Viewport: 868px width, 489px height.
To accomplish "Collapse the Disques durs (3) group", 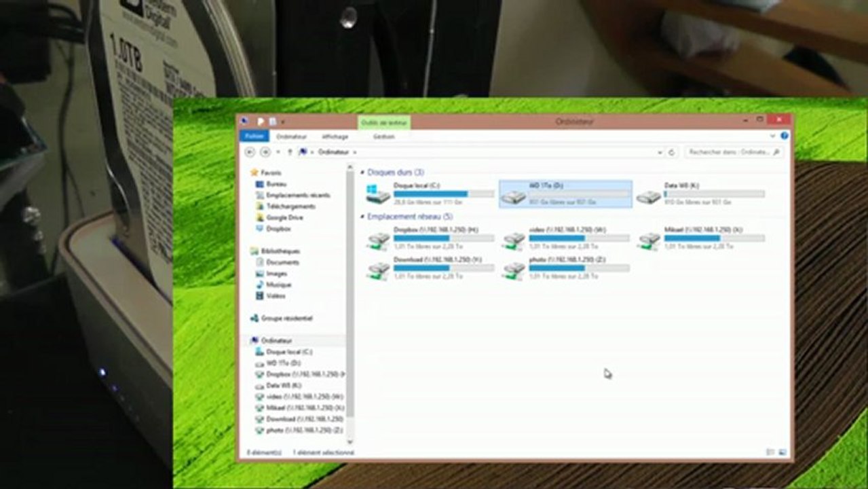I will pos(362,173).
